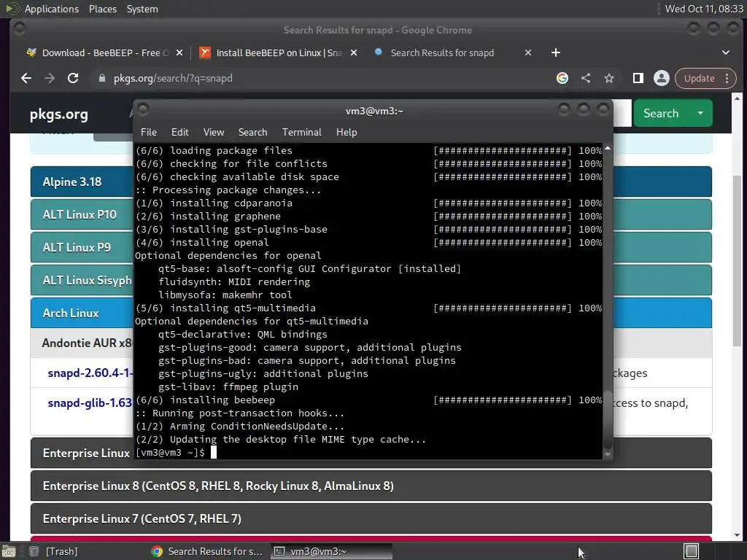
Task: Go back in Chrome browser
Action: [x=26, y=78]
